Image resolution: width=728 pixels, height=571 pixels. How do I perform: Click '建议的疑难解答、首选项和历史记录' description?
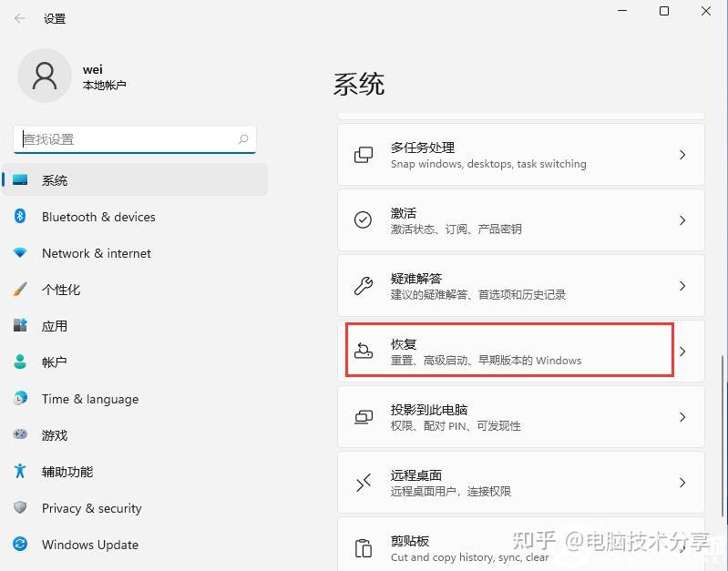click(x=478, y=294)
